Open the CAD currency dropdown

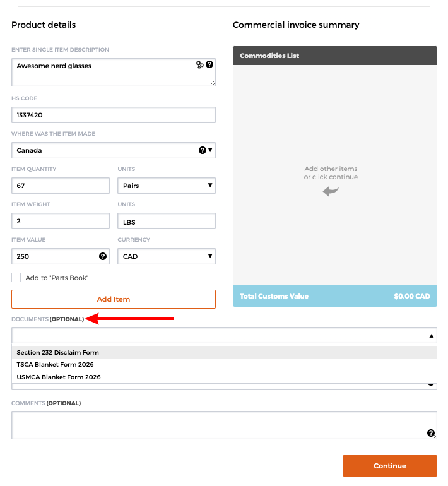(x=167, y=256)
